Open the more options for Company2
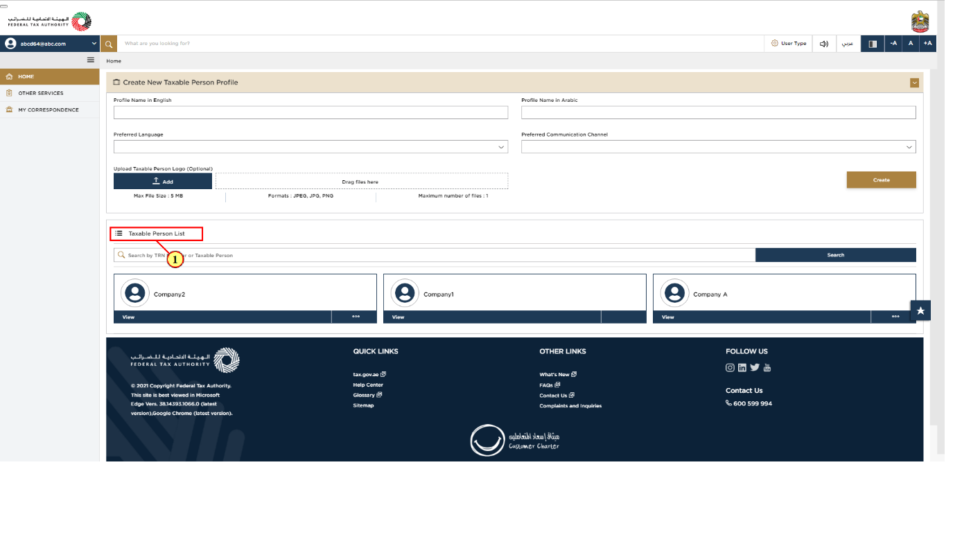 (x=355, y=317)
